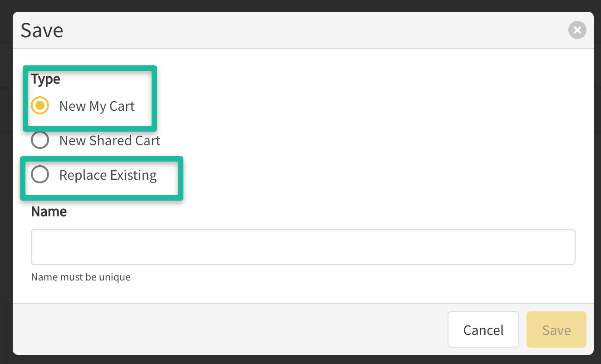Choose the New Shared Cart radio button

[40, 140]
